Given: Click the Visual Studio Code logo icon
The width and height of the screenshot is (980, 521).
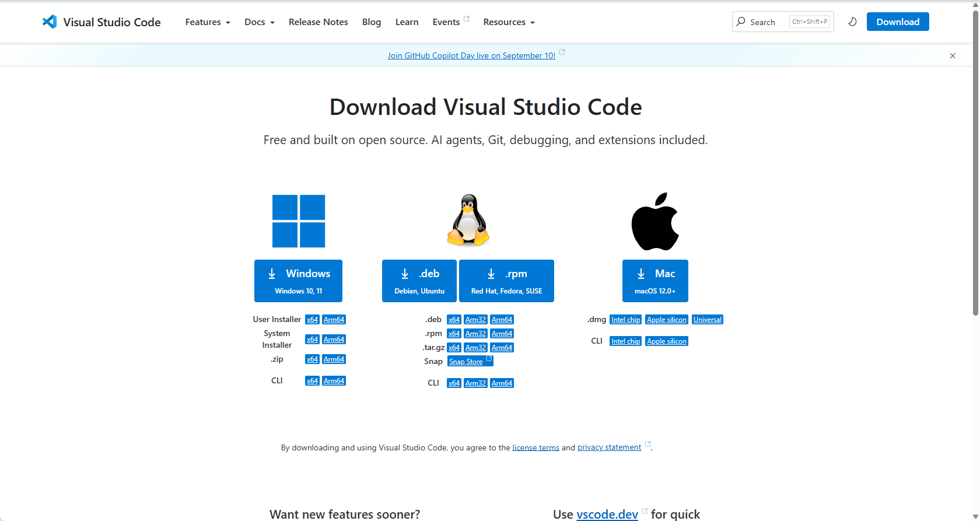Looking at the screenshot, I should (50, 22).
